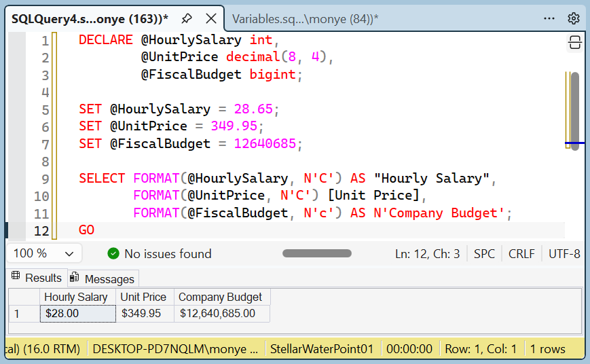
Task: Click the horizontal scrollbar thumb
Action: [x=317, y=253]
